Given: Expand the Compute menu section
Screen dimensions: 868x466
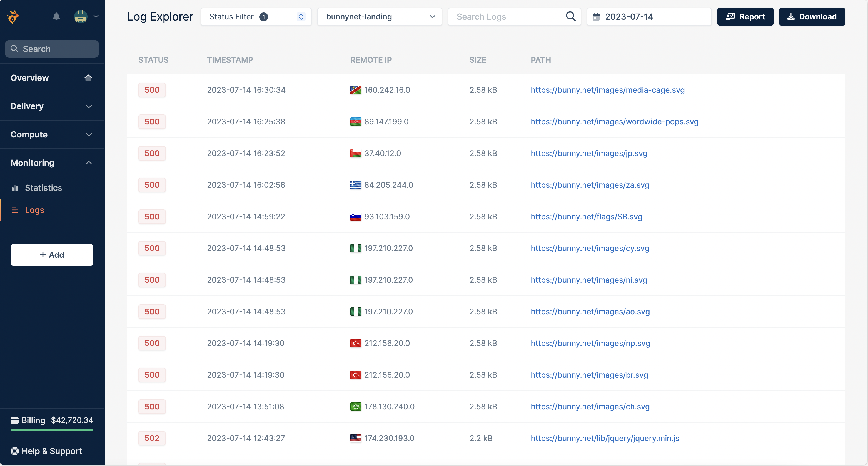Looking at the screenshot, I should [x=52, y=134].
